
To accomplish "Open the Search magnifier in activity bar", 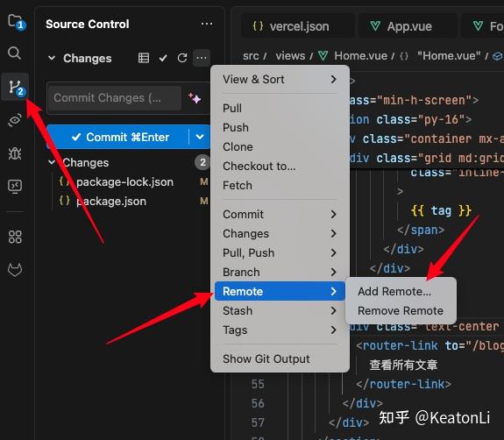I will coord(15,53).
